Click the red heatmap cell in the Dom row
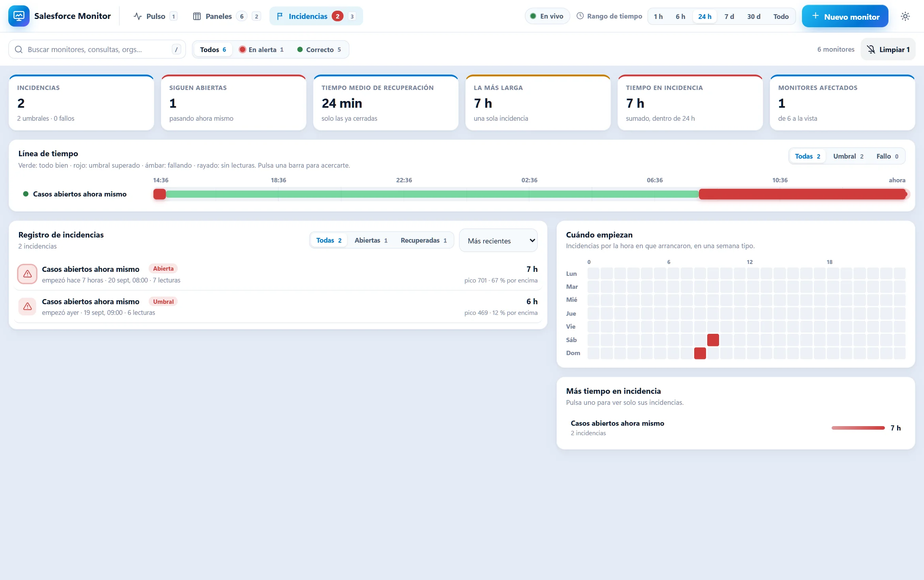Viewport: 924px width, 580px height. coord(700,353)
